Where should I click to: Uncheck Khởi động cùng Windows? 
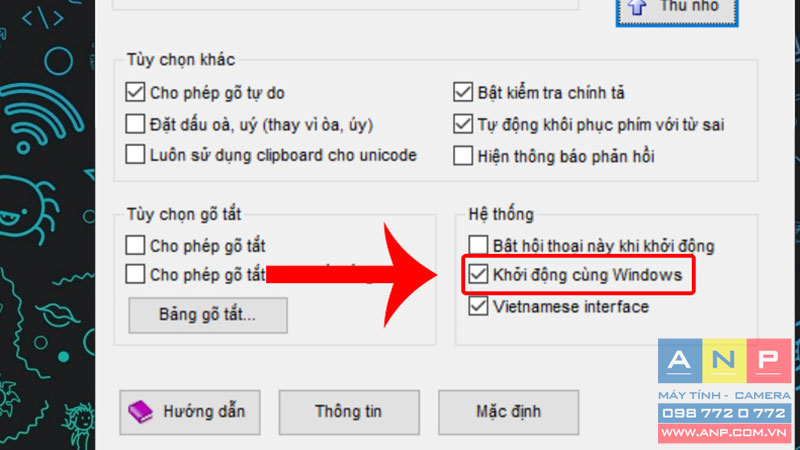point(478,274)
